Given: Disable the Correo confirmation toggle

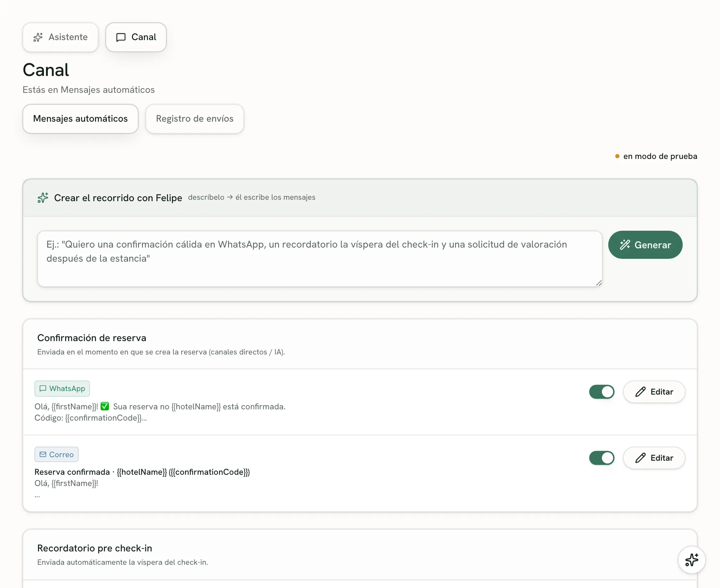Looking at the screenshot, I should pos(602,458).
